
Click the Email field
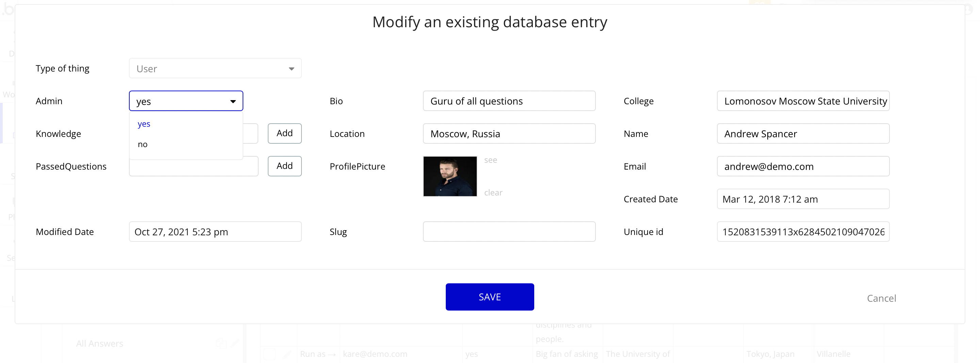tap(803, 167)
